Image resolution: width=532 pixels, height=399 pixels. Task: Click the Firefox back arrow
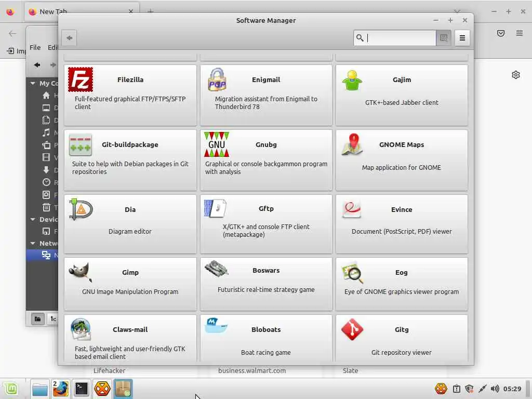[x=12, y=33]
